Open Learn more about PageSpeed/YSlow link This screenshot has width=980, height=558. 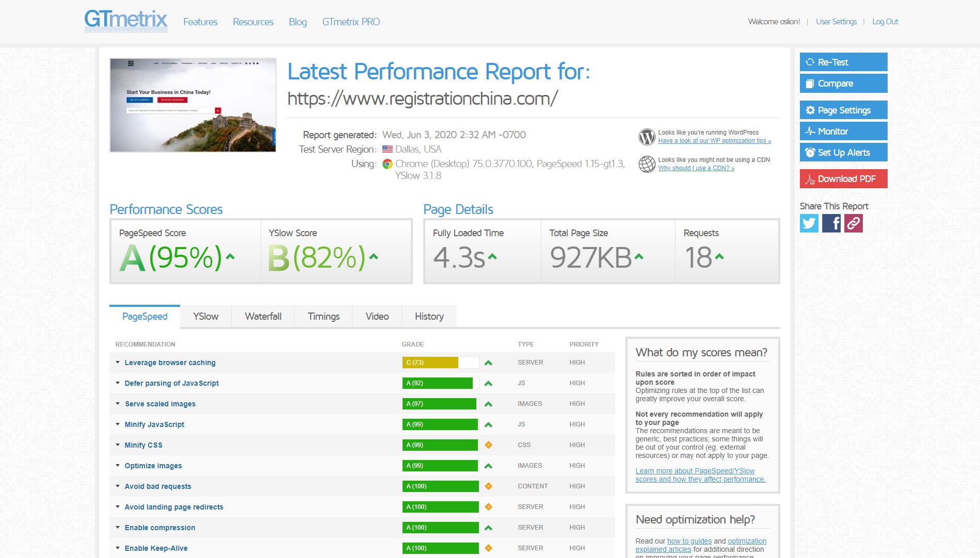click(x=700, y=475)
